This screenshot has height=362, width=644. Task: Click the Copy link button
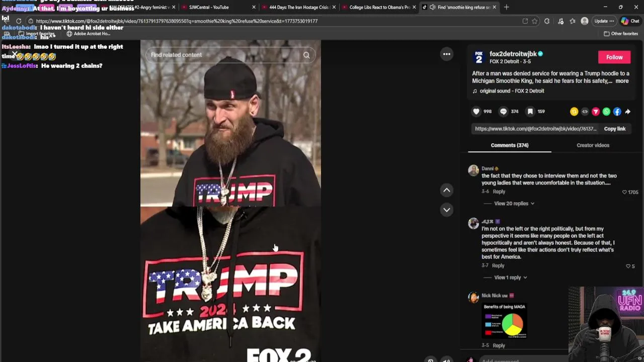click(614, 129)
